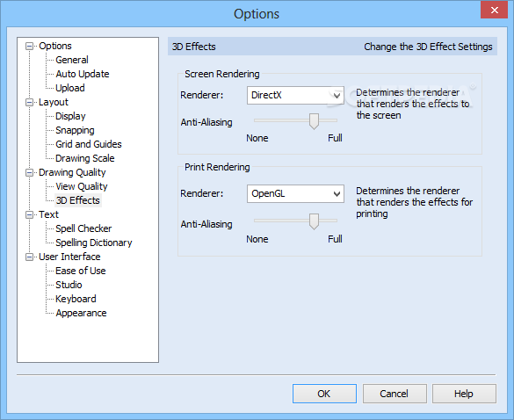
Task: Click the Layout category label
Action: click(54, 102)
